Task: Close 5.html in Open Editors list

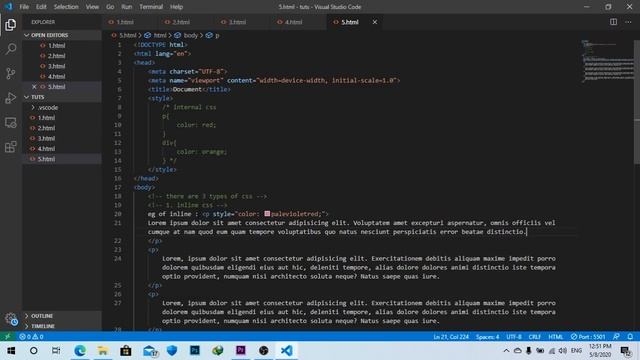Action: tap(34, 87)
